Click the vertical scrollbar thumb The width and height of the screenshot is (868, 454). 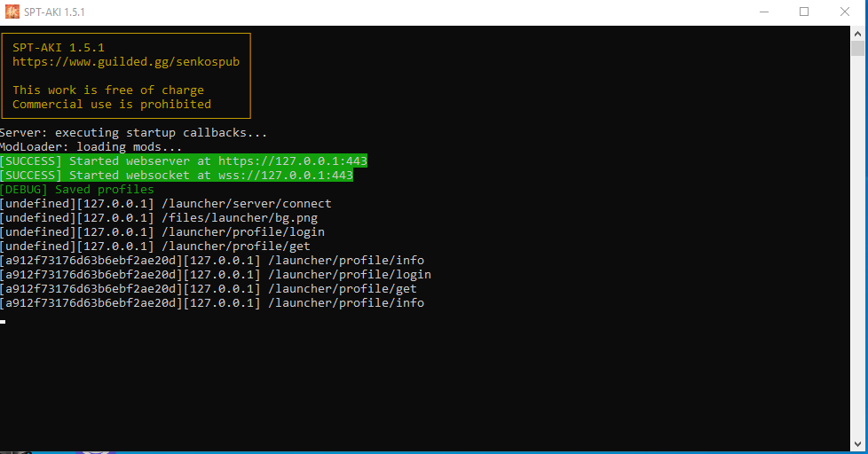coord(857,49)
